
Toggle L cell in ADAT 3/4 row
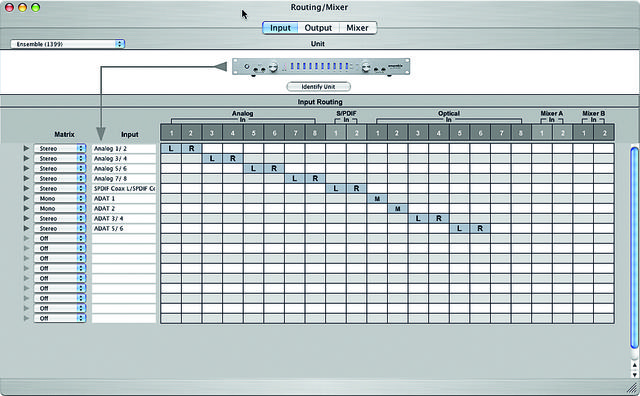[x=418, y=218]
